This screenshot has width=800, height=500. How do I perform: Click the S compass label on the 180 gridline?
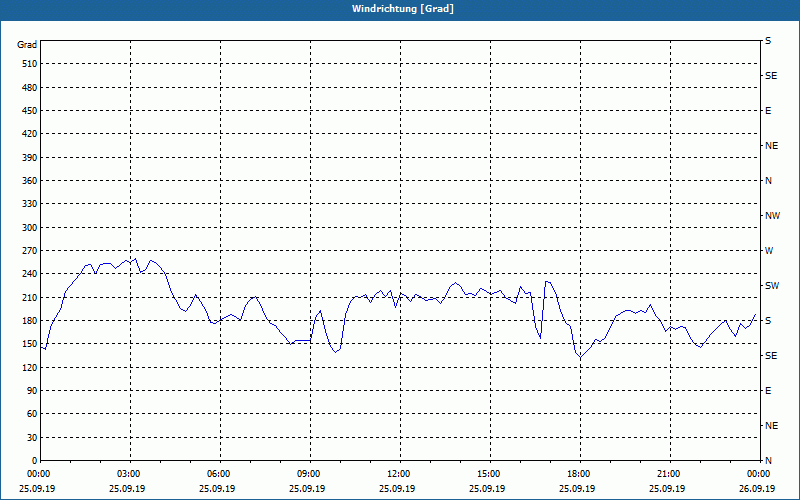coord(768,320)
